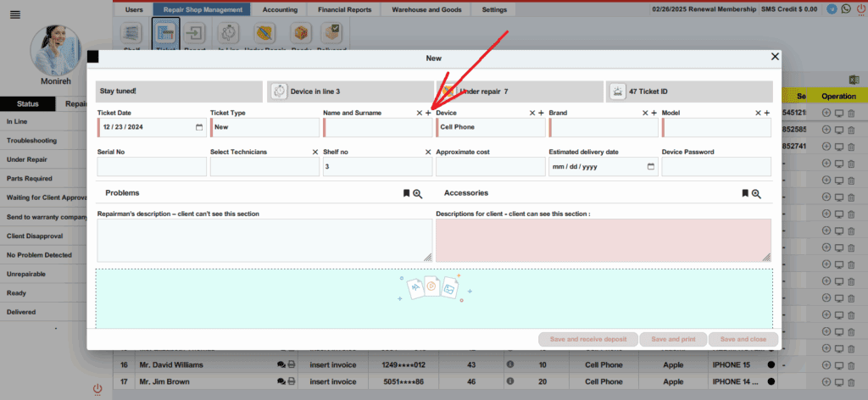Click the hamburger menu icon at top left
Image resolution: width=868 pixels, height=400 pixels.
[x=15, y=15]
